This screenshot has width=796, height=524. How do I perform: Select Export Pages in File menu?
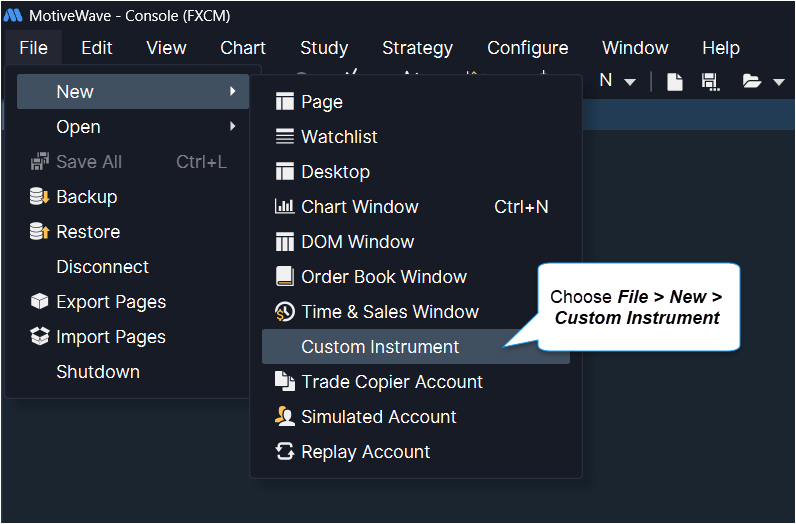[110, 302]
